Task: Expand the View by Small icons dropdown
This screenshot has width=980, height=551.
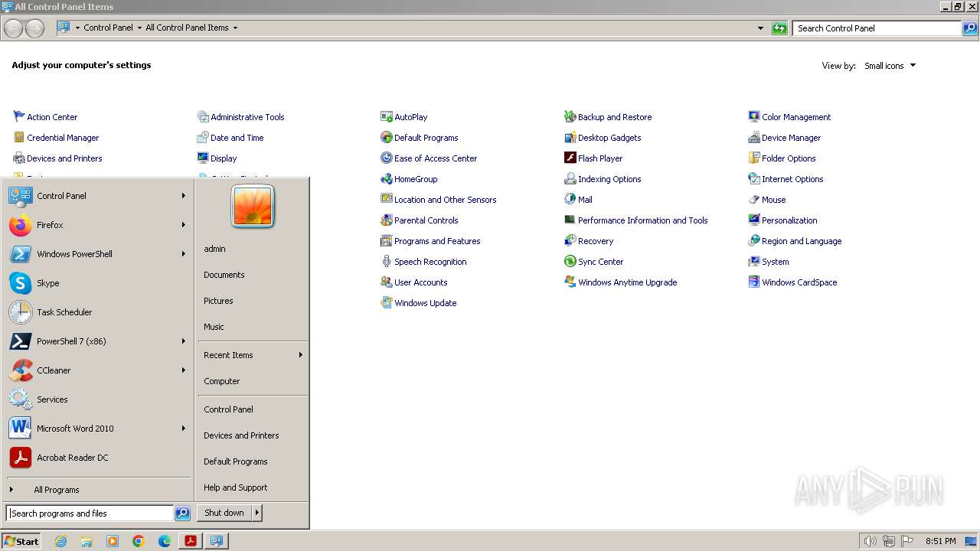Action: point(890,66)
